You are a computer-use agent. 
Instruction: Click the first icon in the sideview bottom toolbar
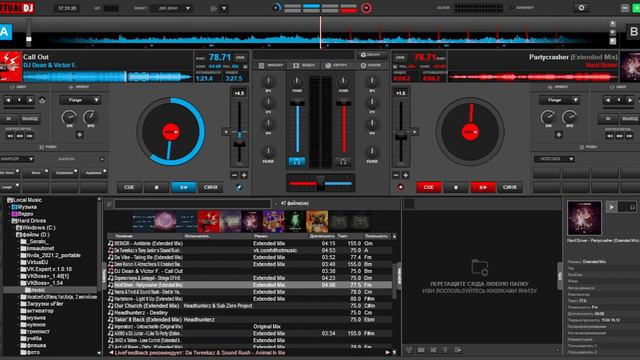(409, 350)
